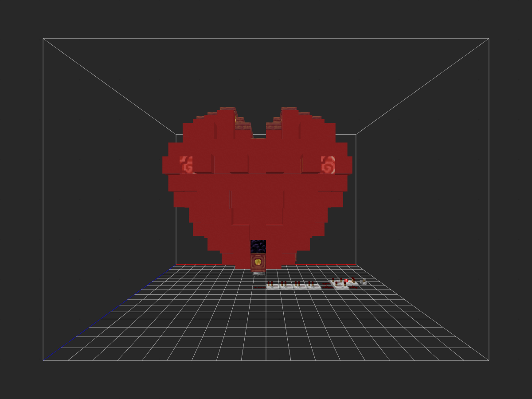Click the right swirl-patterned terracotta block
532x399 pixels.
click(x=328, y=165)
